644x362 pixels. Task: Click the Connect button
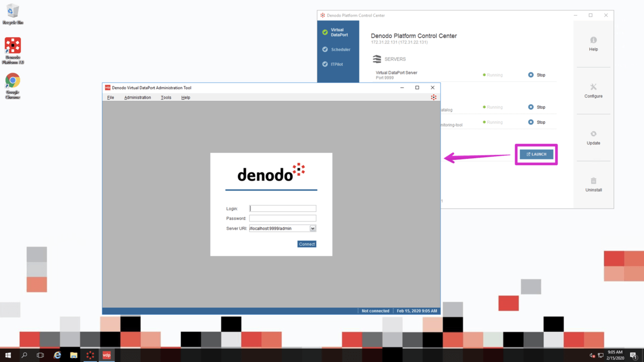(x=307, y=244)
